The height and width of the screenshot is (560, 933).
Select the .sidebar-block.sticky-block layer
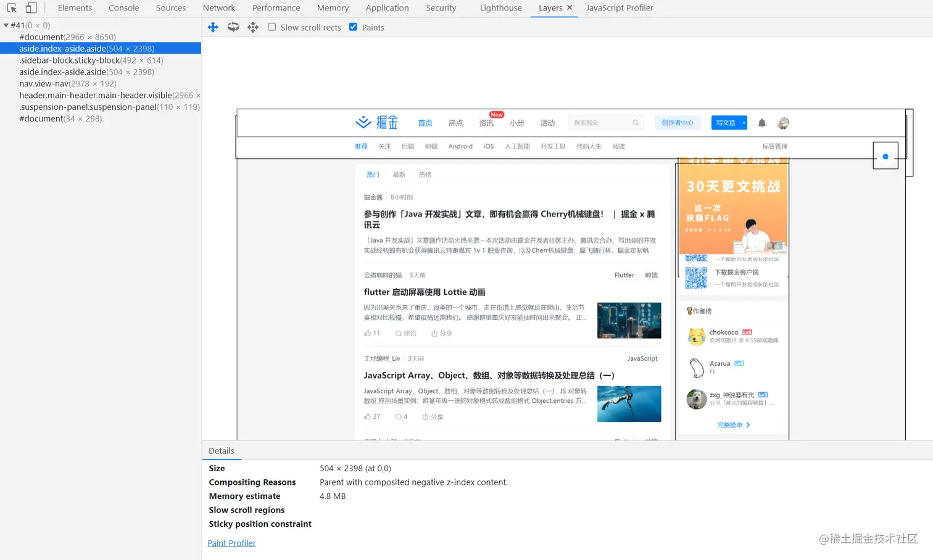pyautogui.click(x=101, y=60)
